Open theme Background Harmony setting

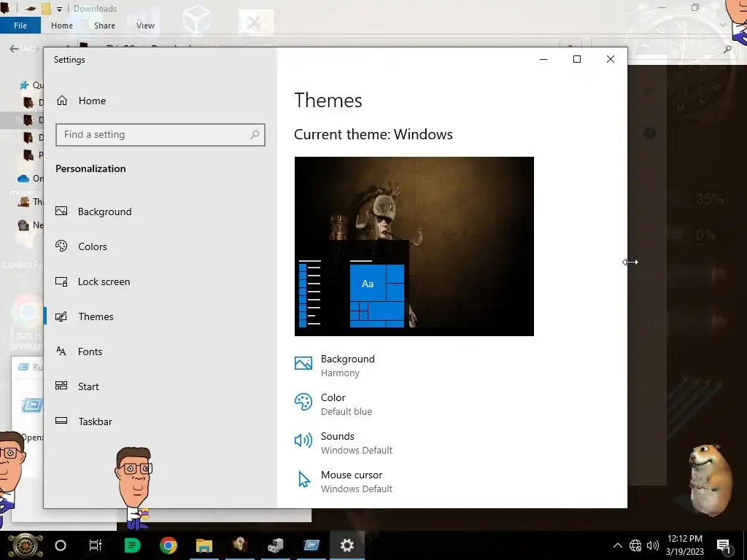335,366
